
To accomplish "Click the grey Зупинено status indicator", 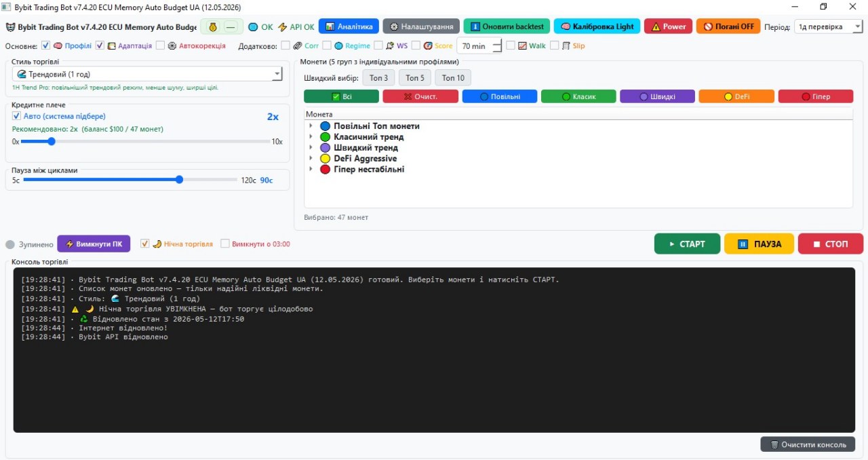I will [x=10, y=244].
